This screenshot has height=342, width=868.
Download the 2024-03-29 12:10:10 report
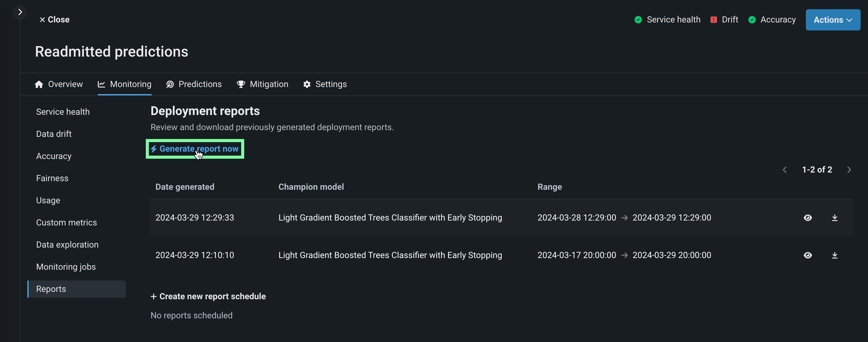tap(834, 255)
